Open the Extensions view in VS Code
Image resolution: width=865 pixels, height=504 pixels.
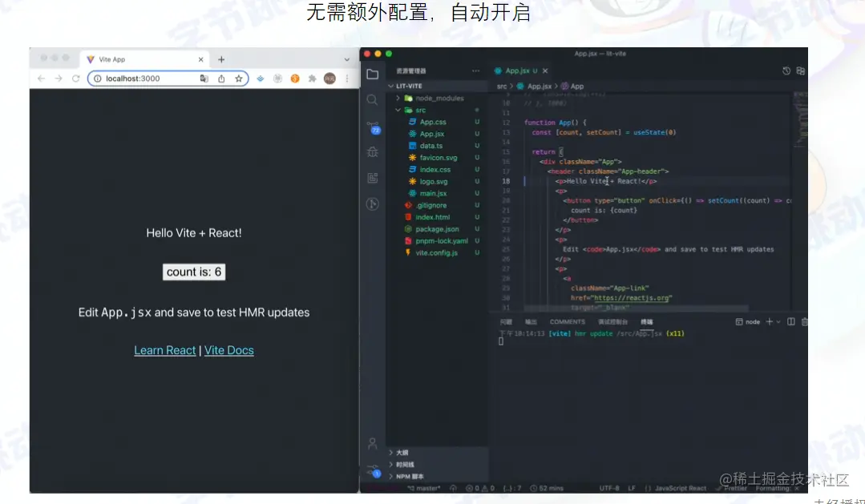(x=372, y=178)
